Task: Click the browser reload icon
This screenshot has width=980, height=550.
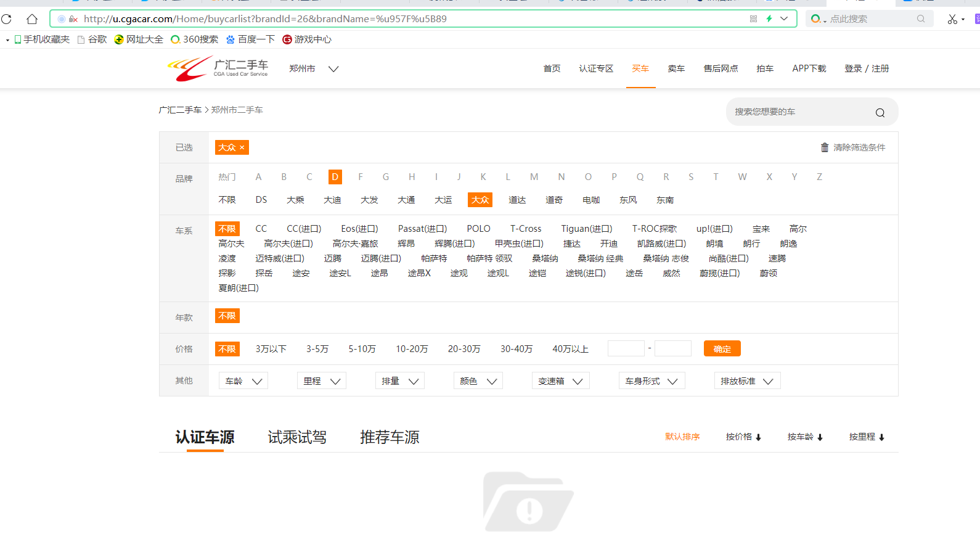Action: pyautogui.click(x=6, y=19)
